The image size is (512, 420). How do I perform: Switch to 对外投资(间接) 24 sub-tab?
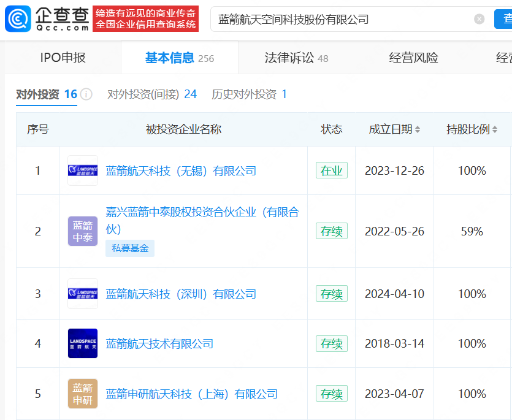(152, 94)
